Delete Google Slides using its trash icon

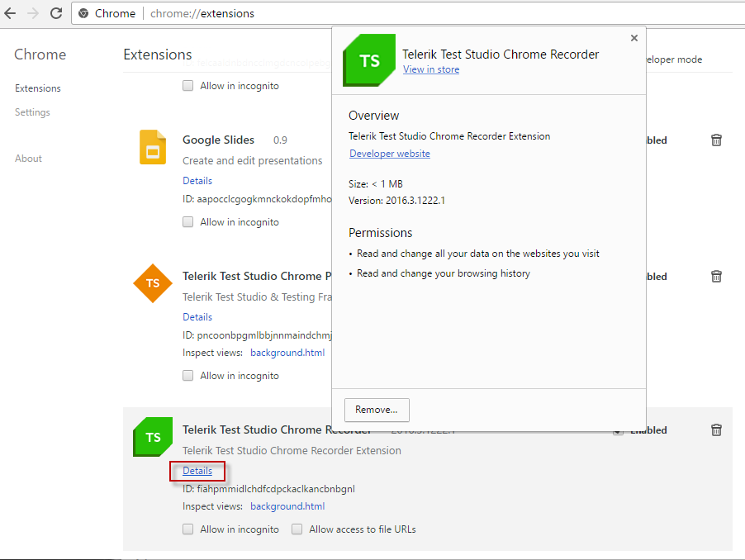click(716, 140)
